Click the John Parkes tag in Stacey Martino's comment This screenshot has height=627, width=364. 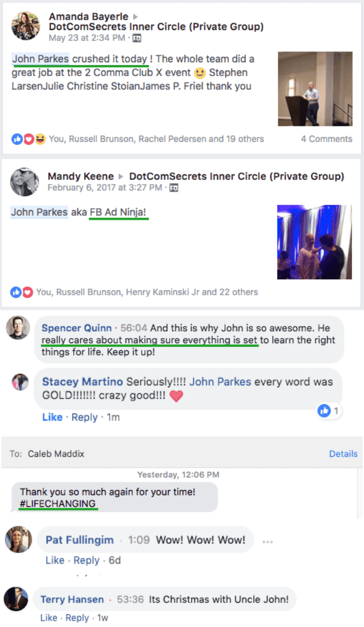[220, 382]
